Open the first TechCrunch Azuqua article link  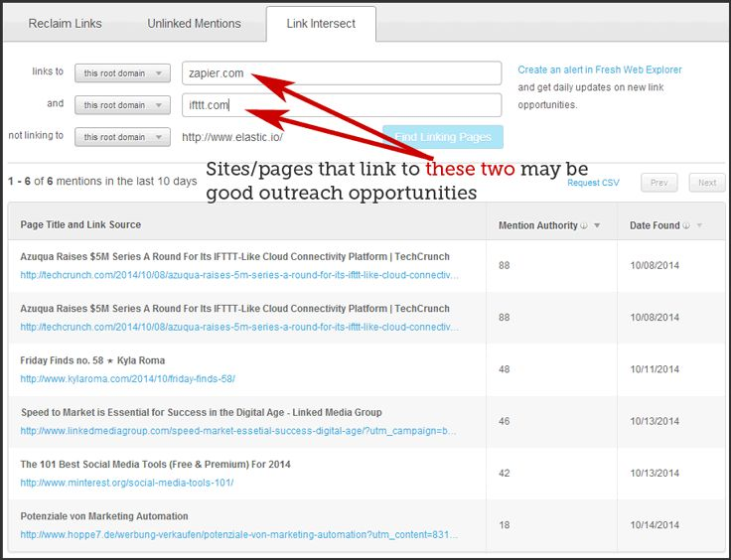pyautogui.click(x=238, y=275)
